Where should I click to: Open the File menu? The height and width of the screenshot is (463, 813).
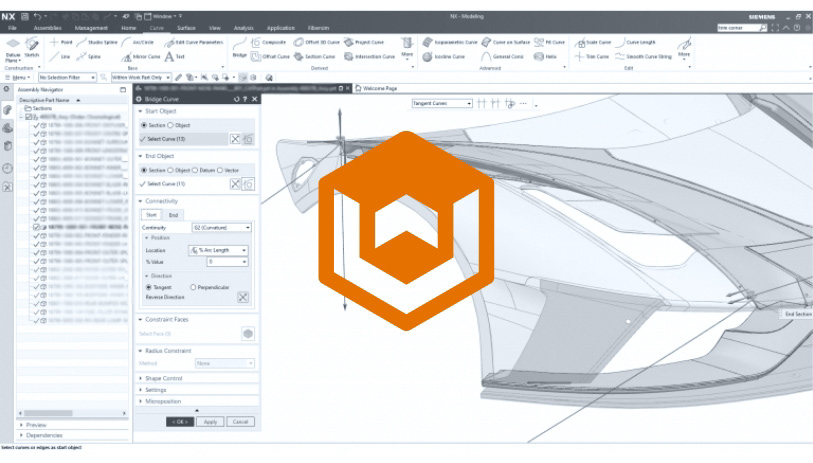pos(12,28)
